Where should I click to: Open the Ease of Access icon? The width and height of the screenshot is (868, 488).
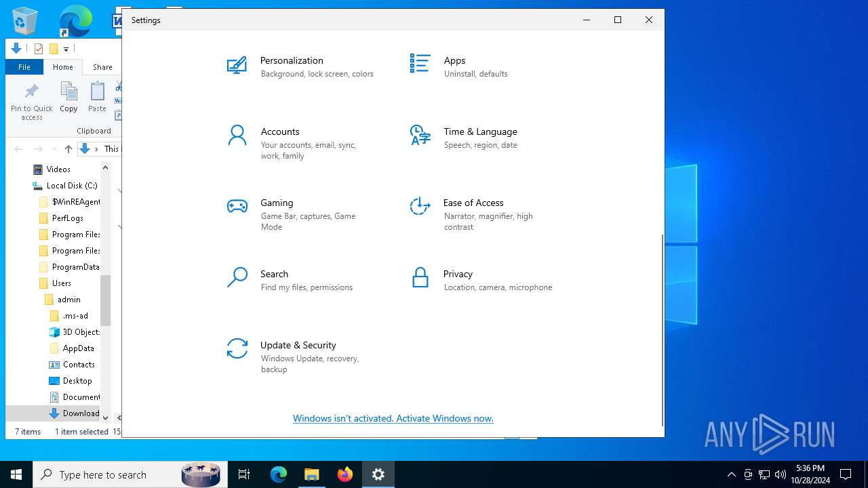(420, 206)
